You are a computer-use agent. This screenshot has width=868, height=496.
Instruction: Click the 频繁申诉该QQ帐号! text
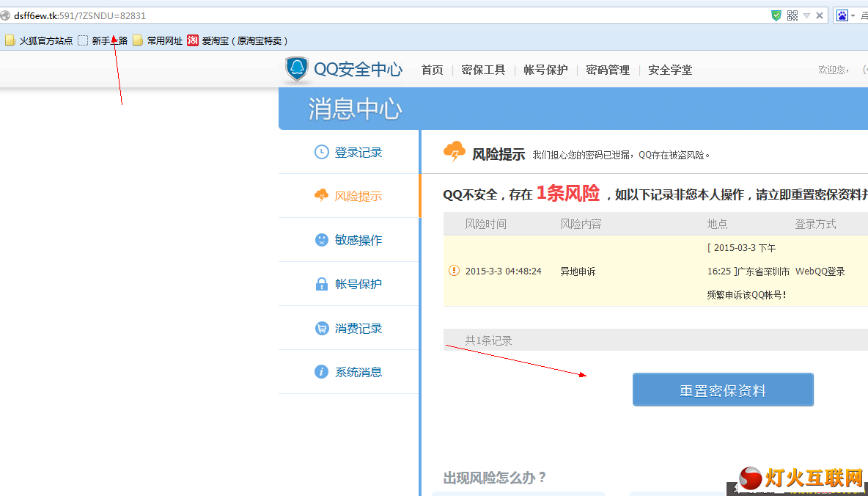point(747,295)
